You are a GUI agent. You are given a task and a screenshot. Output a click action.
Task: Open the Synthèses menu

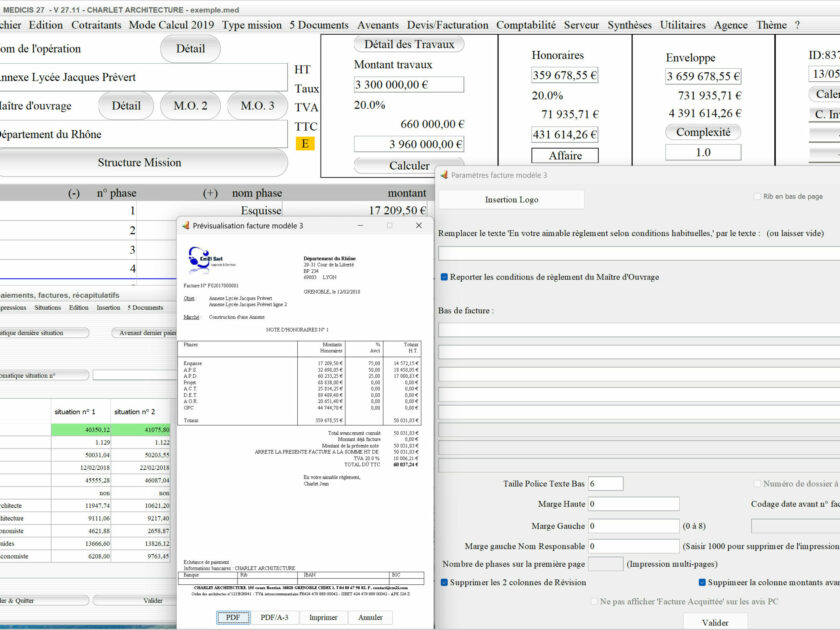tap(629, 25)
